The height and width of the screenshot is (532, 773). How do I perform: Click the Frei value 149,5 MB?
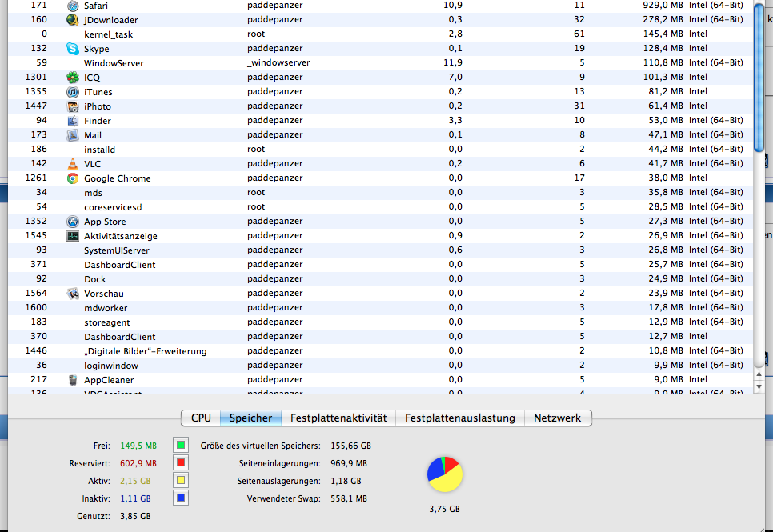point(138,446)
